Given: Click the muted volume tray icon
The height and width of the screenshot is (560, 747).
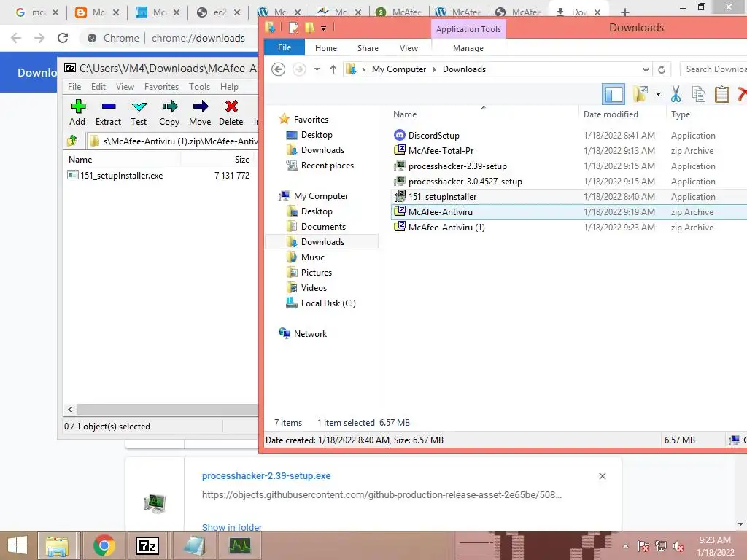Looking at the screenshot, I should coord(678,546).
